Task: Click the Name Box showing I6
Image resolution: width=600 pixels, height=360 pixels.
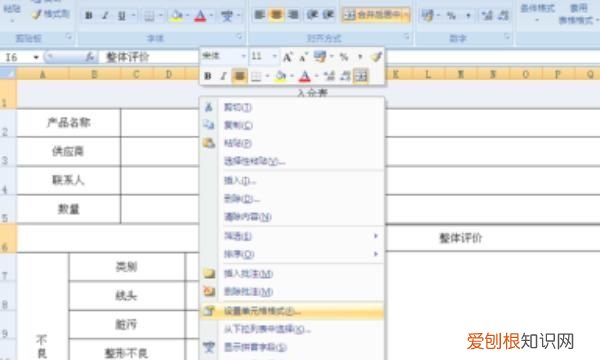Action: (17, 57)
